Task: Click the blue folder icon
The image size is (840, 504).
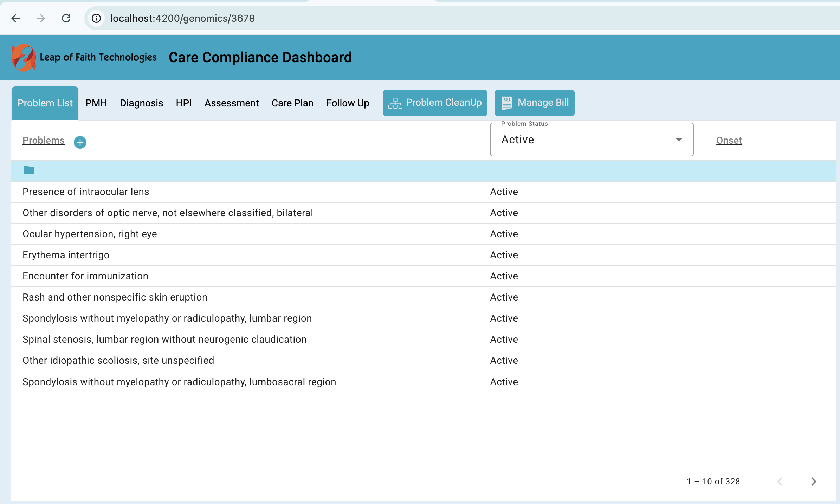Action: point(29,170)
